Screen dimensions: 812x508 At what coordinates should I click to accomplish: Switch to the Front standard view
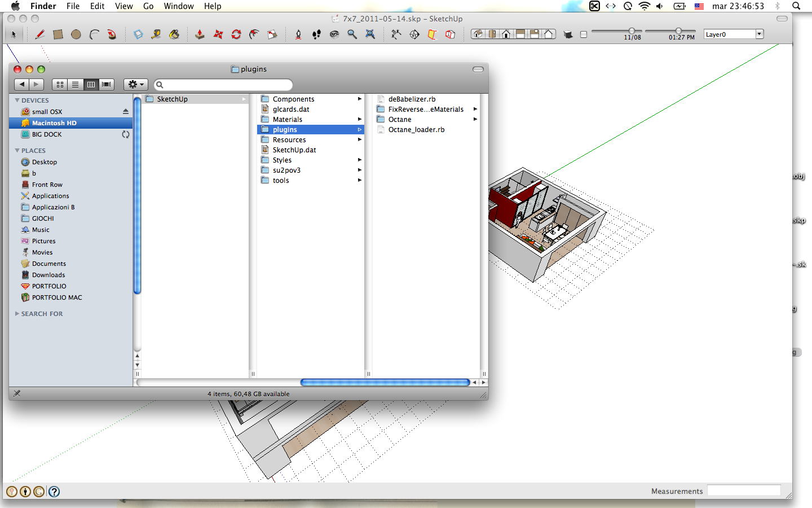(506, 34)
